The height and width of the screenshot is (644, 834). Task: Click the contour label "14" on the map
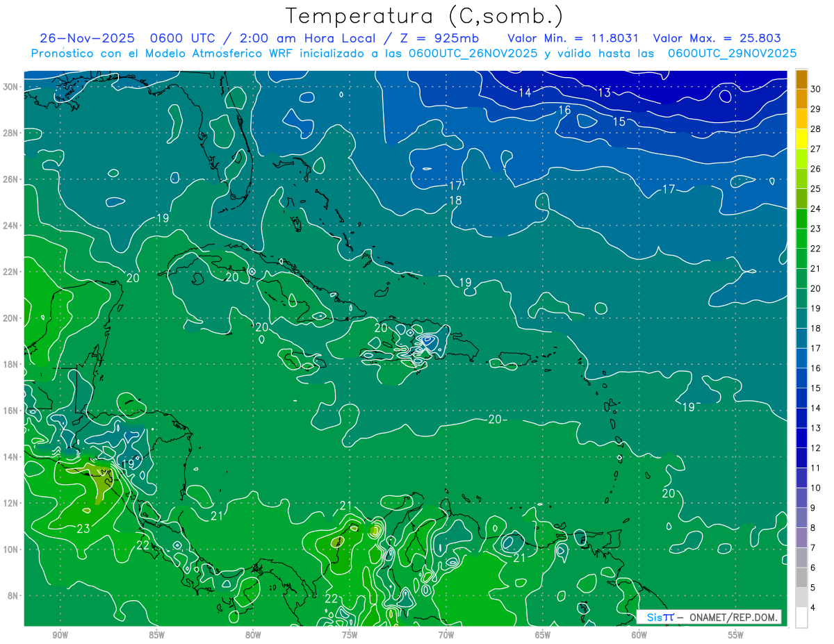click(525, 92)
